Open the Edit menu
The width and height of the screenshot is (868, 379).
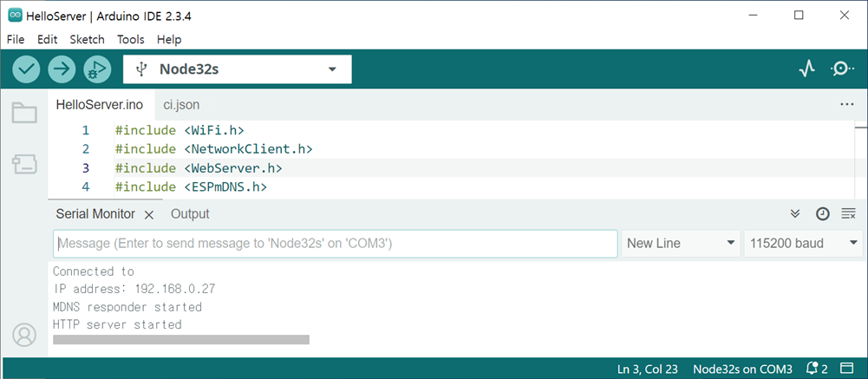47,39
